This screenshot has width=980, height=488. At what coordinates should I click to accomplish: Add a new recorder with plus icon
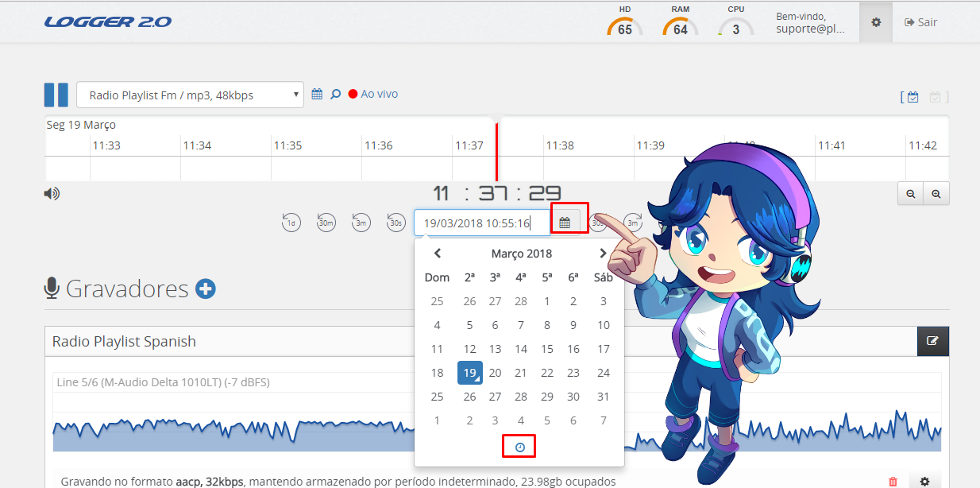(x=206, y=289)
